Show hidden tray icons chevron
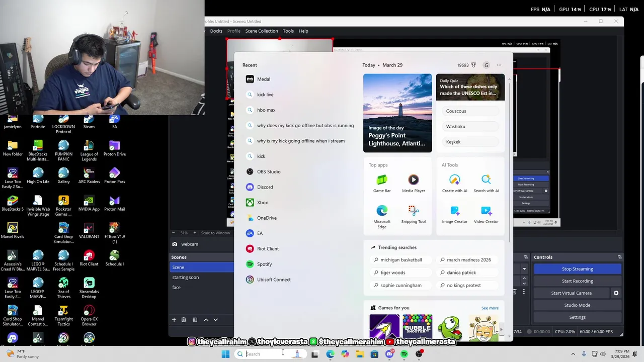Image resolution: width=644 pixels, height=362 pixels. click(573, 354)
